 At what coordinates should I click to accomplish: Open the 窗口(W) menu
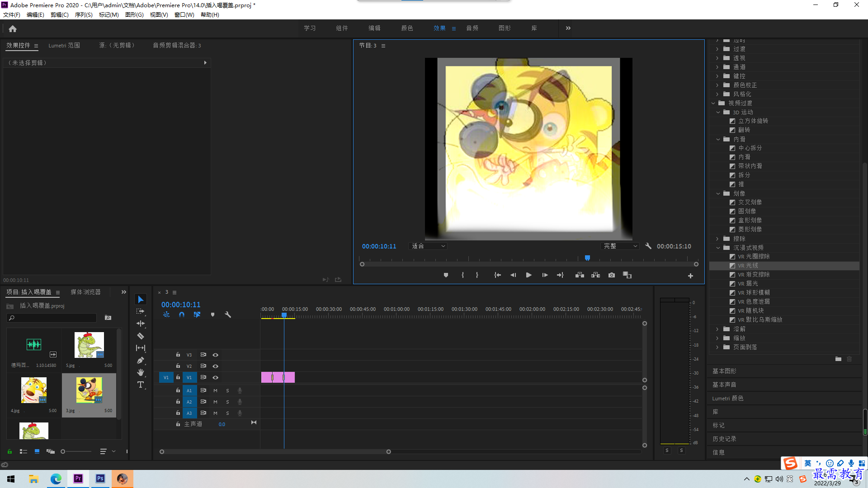coord(184,15)
